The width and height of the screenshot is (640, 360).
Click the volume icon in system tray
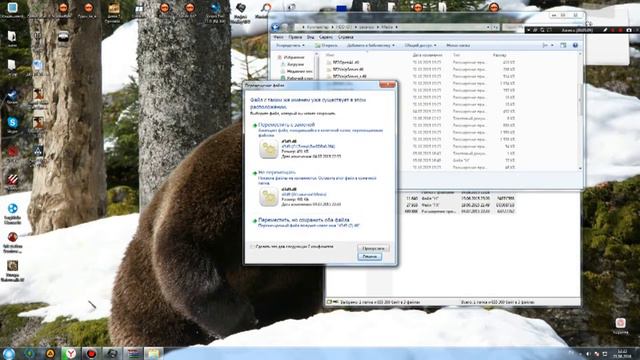pos(588,354)
